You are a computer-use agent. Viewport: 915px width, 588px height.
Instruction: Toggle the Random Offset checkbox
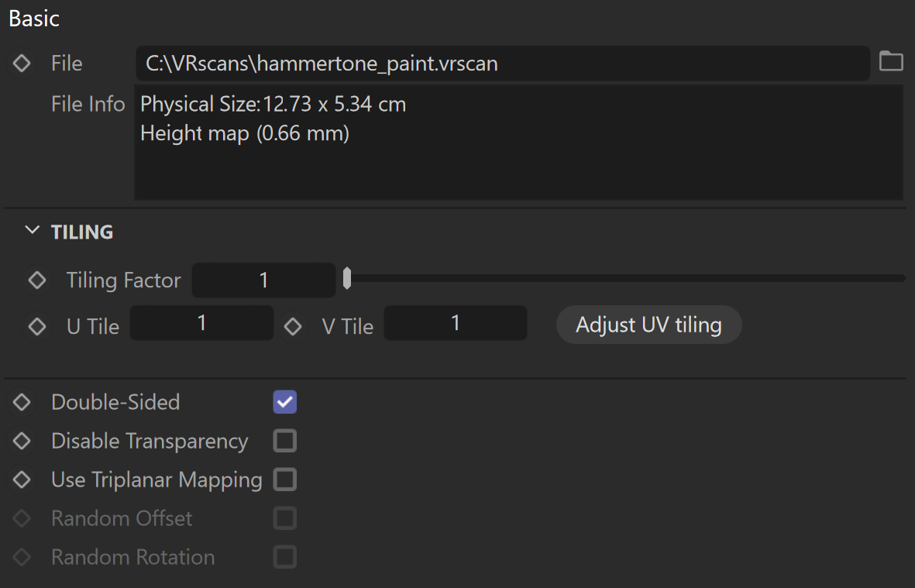(x=285, y=518)
